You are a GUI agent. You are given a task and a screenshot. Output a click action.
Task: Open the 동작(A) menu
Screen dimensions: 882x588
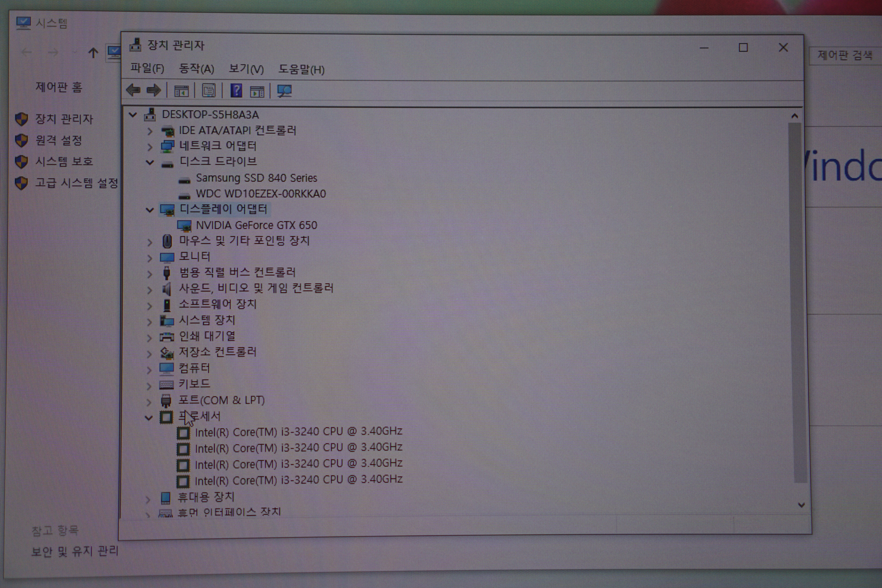pyautogui.click(x=197, y=69)
